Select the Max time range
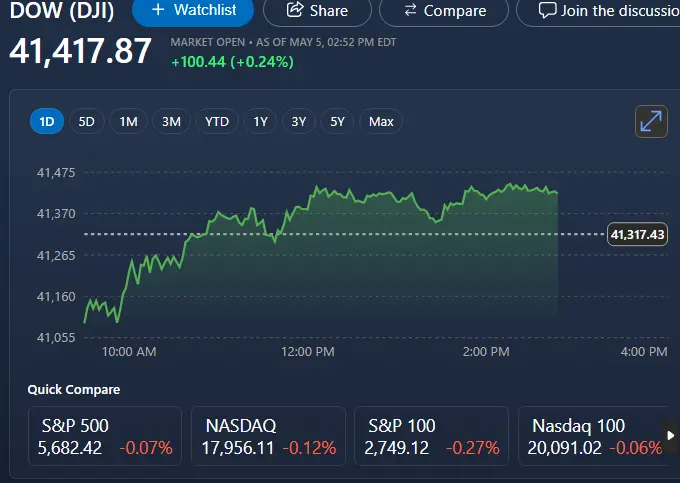Image resolution: width=680 pixels, height=483 pixels. 381,122
